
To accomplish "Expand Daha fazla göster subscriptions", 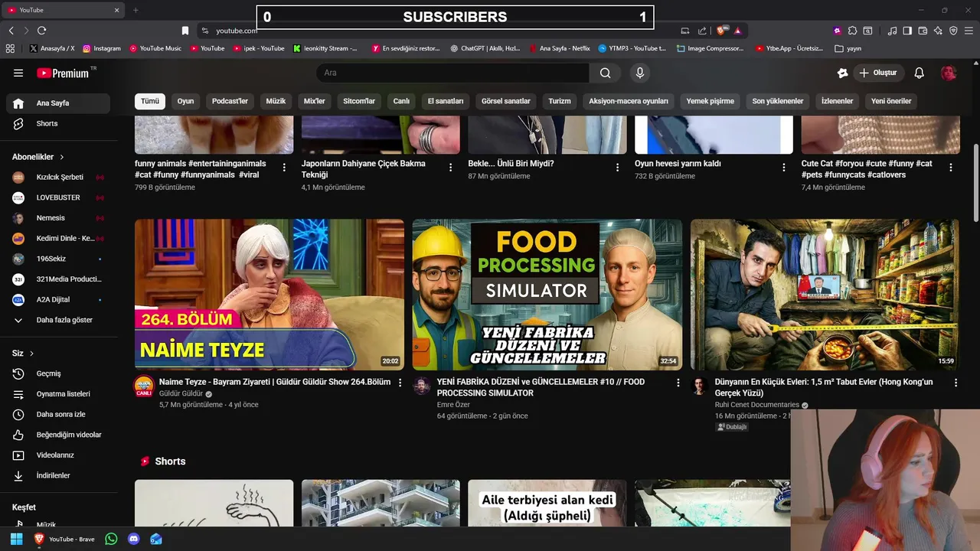I will [x=58, y=320].
